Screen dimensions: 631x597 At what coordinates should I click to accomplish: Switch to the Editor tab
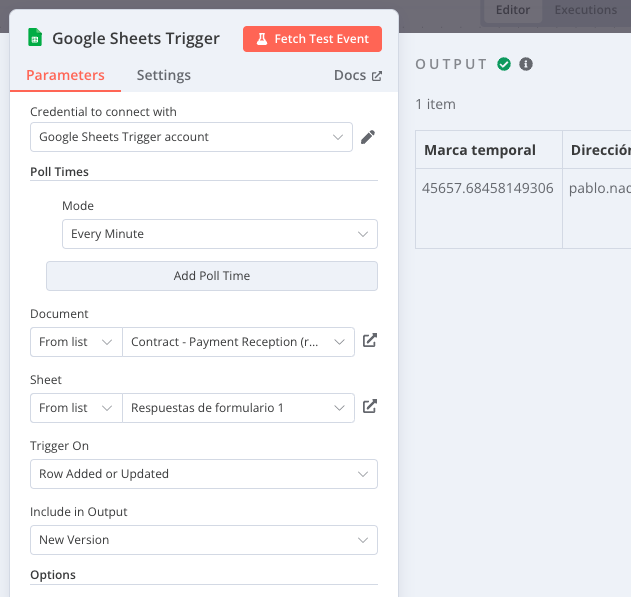512,10
